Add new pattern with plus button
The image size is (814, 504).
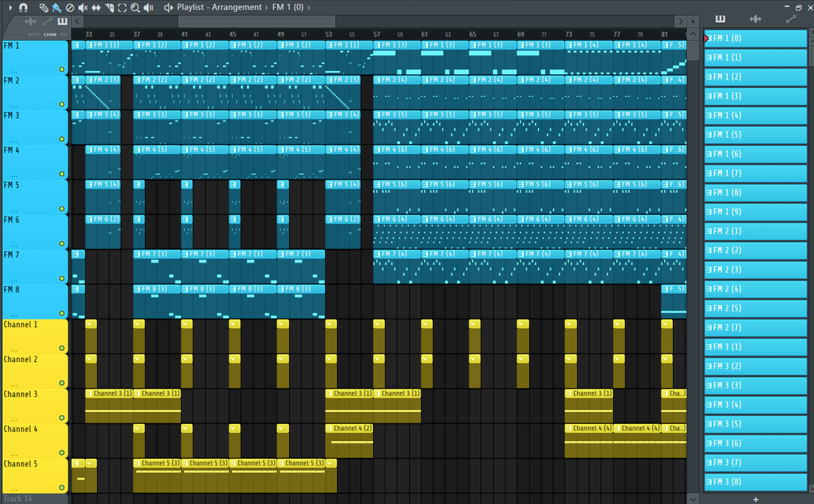tap(756, 499)
